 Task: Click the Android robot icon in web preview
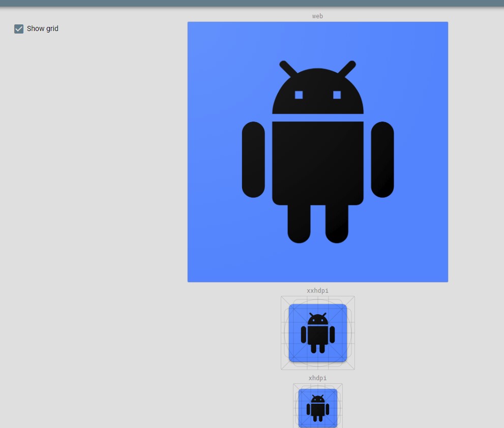317,152
